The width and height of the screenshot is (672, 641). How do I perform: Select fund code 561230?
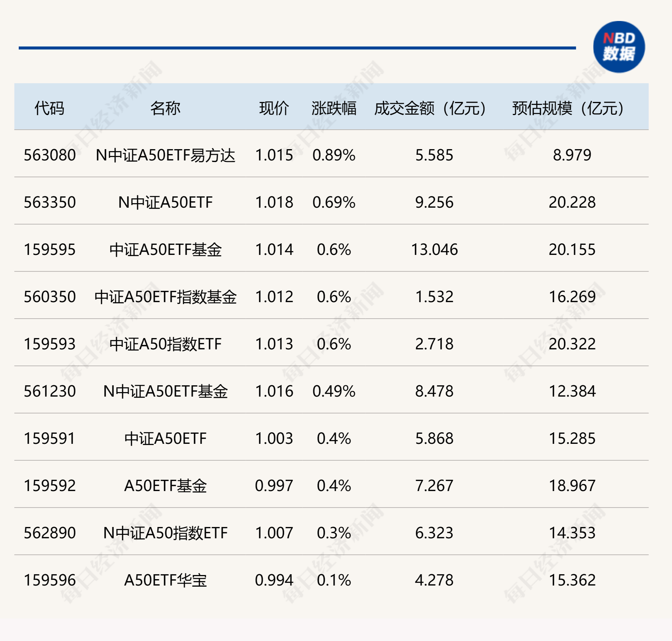click(x=49, y=391)
